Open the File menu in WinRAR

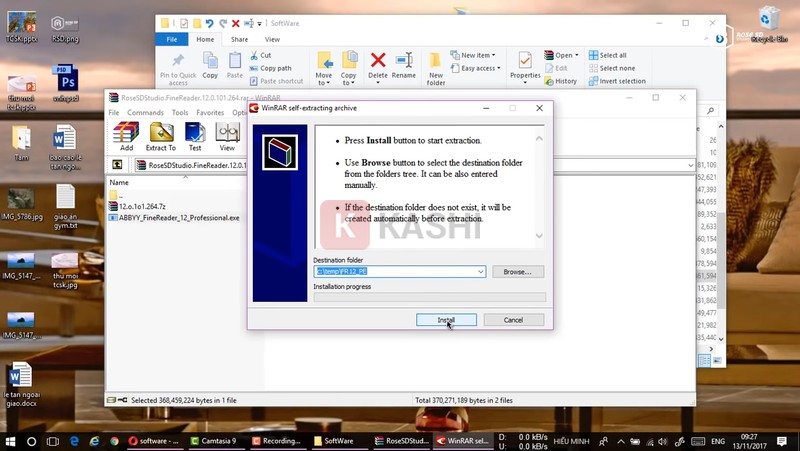(x=114, y=112)
